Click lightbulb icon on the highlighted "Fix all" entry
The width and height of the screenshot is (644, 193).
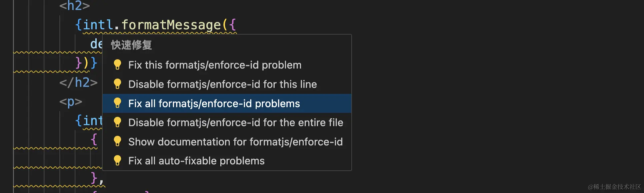coord(117,103)
